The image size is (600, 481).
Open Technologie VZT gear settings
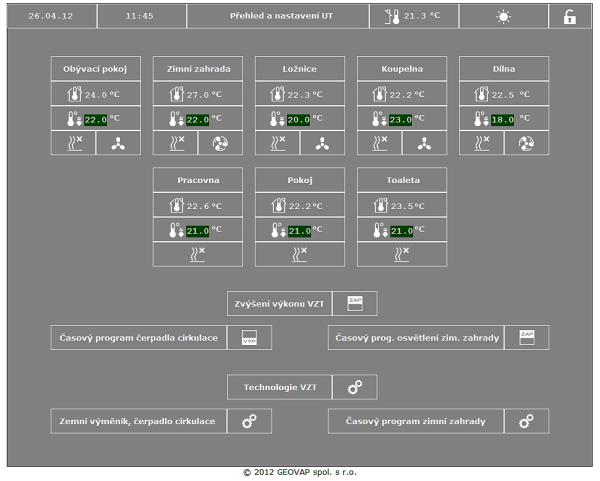354,387
